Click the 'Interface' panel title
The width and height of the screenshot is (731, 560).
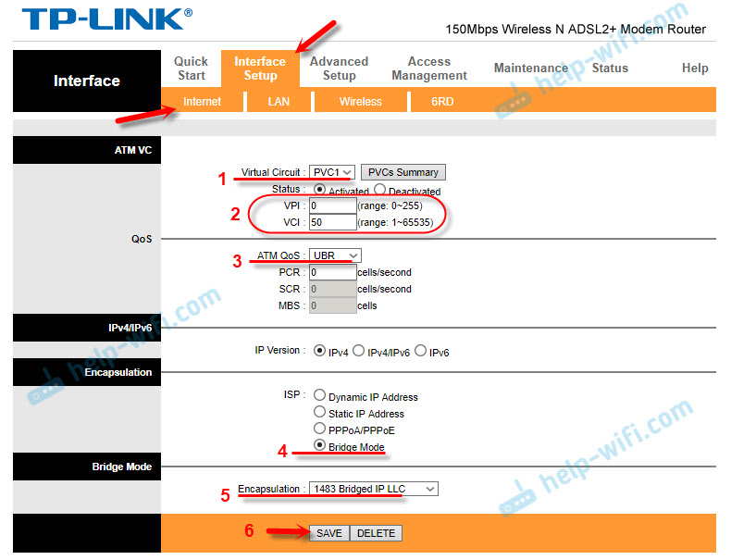click(87, 81)
